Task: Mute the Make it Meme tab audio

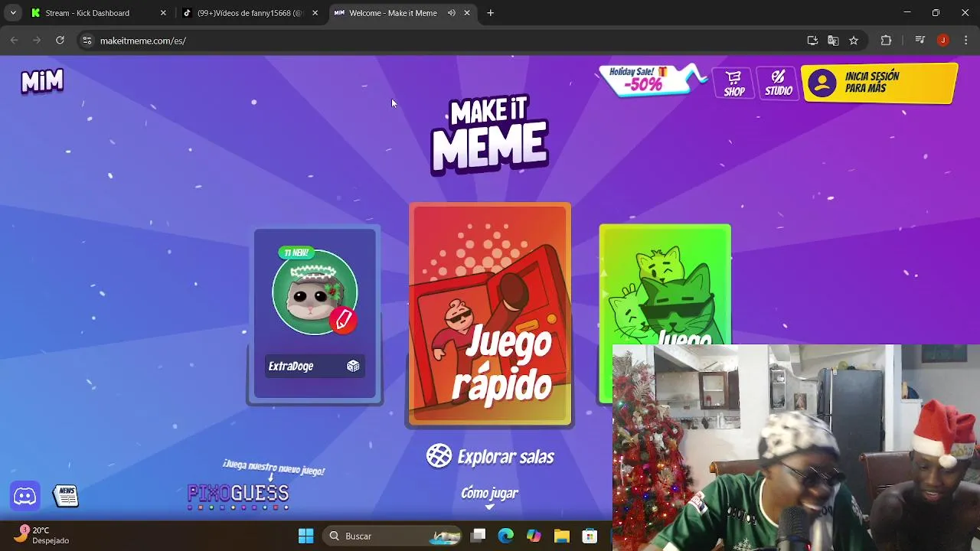Action: [452, 13]
